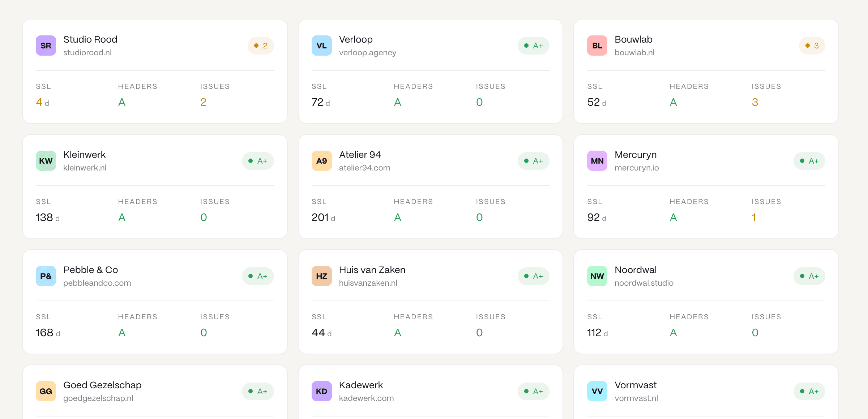Click the VL avatar icon on the Verloop card

(x=321, y=46)
